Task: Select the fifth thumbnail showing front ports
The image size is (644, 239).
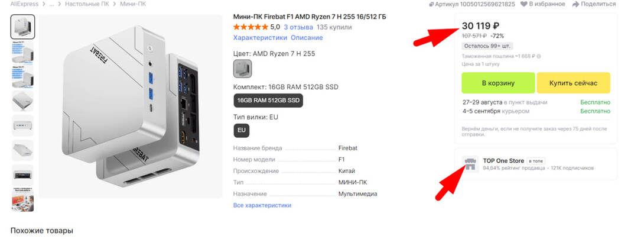Action: [x=22, y=125]
